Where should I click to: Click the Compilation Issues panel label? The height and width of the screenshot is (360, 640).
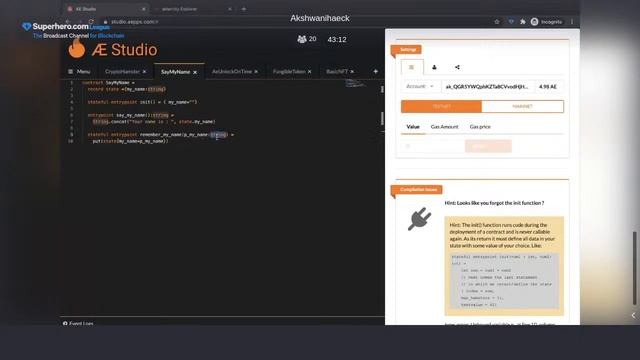418,190
